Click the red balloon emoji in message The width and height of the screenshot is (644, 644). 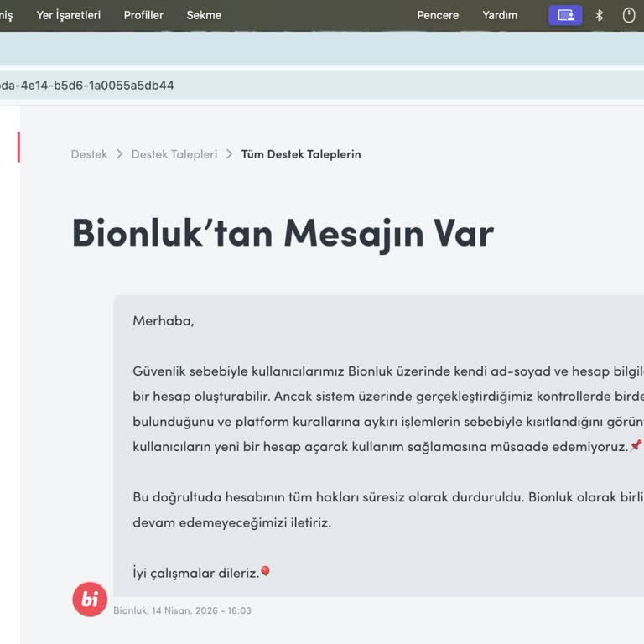265,570
